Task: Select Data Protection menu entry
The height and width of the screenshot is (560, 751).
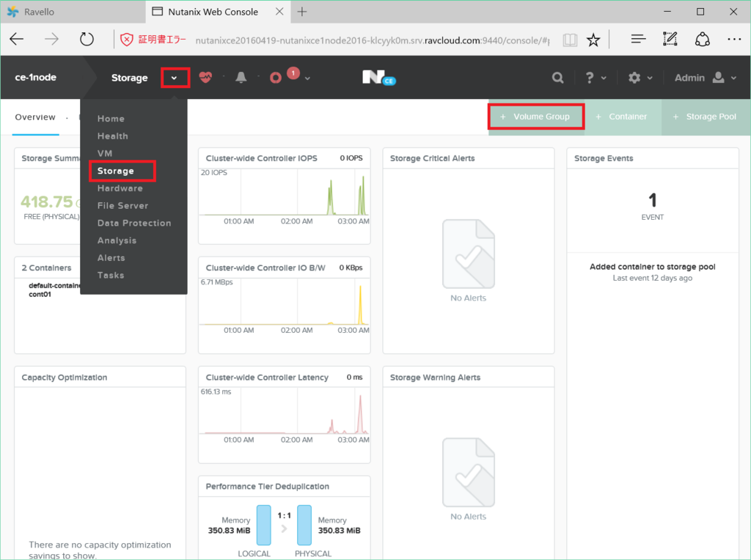Action: point(134,223)
